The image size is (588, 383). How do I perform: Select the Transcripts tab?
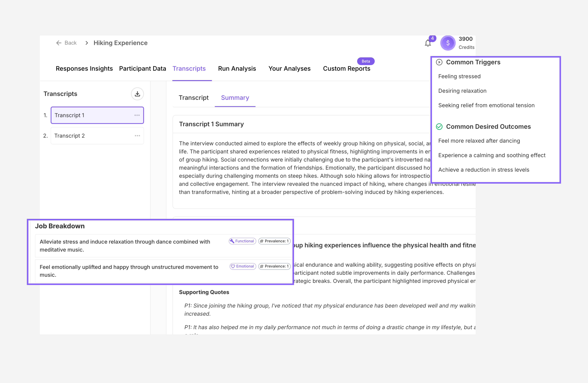(x=189, y=69)
